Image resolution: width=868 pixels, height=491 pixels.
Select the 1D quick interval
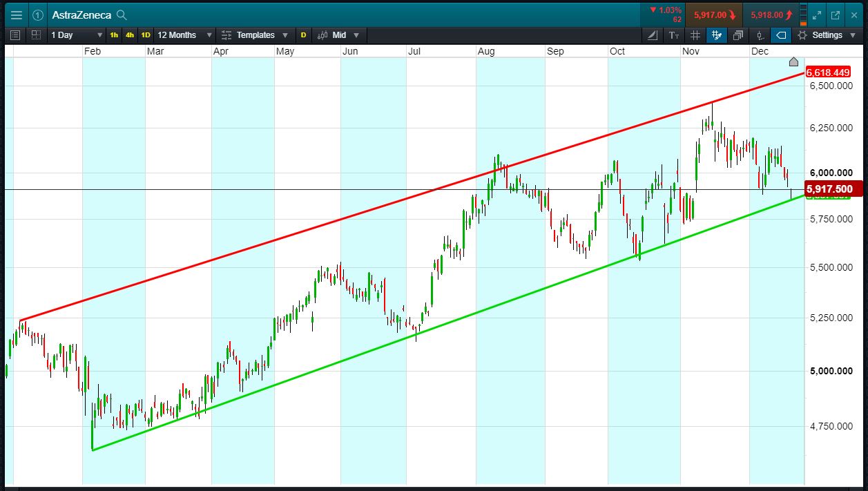pyautogui.click(x=146, y=35)
